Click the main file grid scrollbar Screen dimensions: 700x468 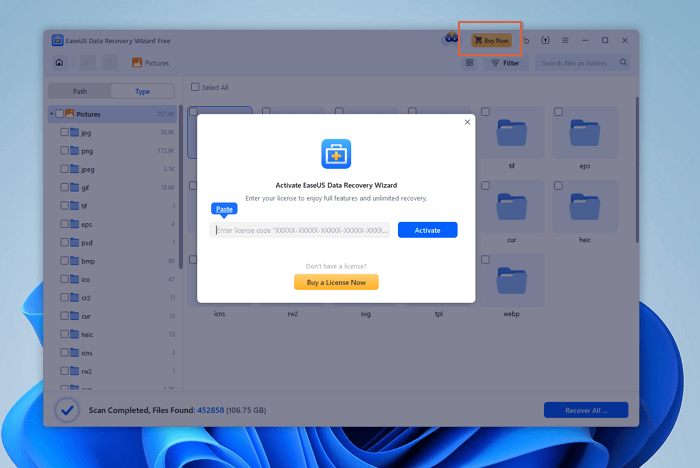[637, 170]
